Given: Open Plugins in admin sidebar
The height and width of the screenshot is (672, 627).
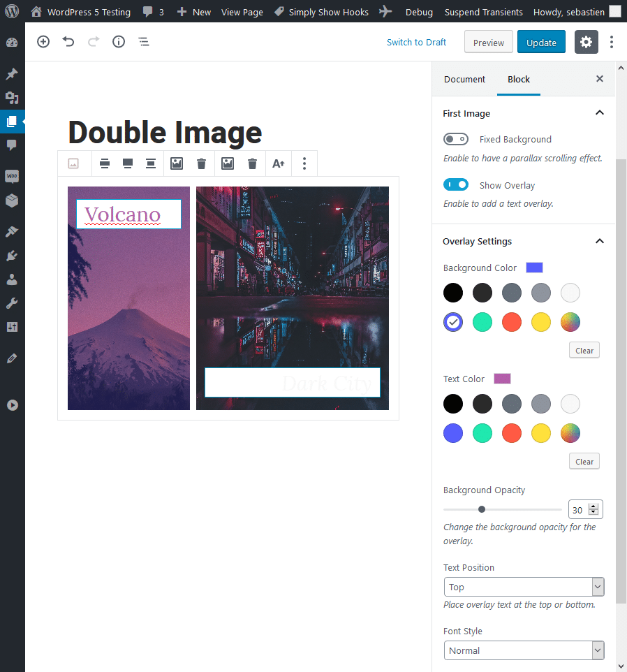Looking at the screenshot, I should pyautogui.click(x=12, y=256).
